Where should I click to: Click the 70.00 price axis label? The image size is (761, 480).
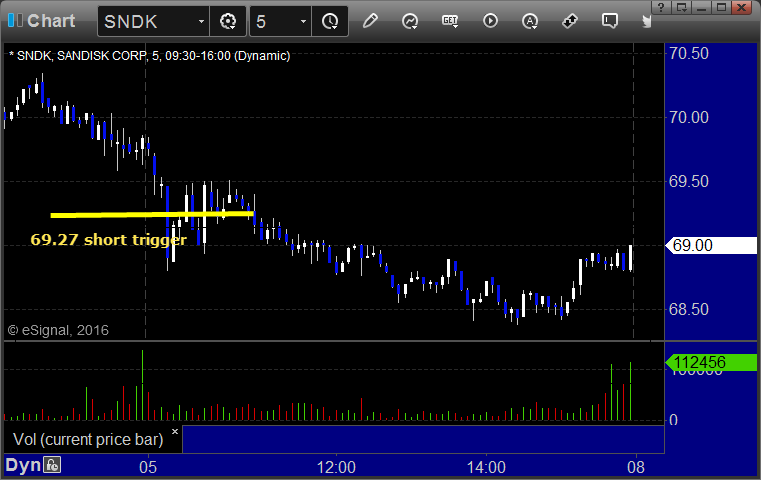click(x=689, y=117)
